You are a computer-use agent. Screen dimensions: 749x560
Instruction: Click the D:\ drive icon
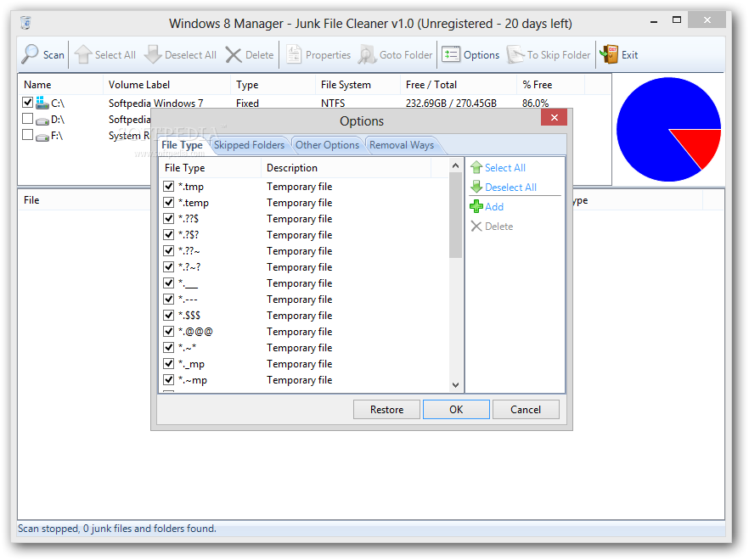[42, 120]
